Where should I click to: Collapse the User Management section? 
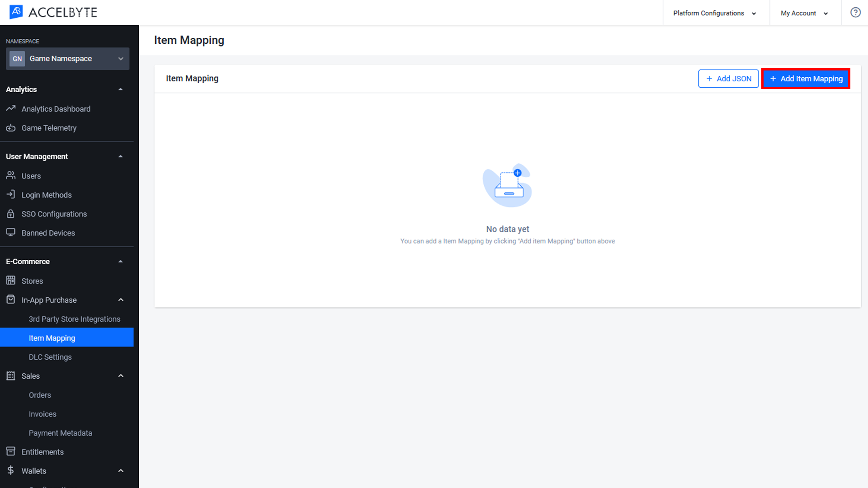[x=120, y=156]
